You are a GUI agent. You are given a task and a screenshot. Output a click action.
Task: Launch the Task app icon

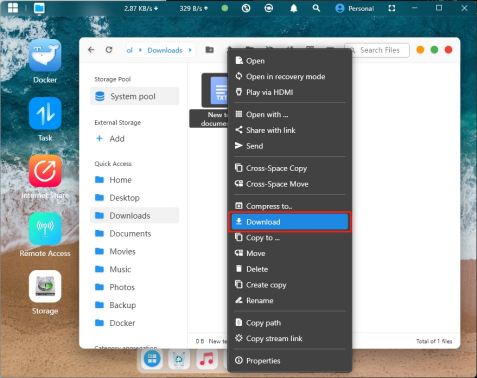(45, 113)
